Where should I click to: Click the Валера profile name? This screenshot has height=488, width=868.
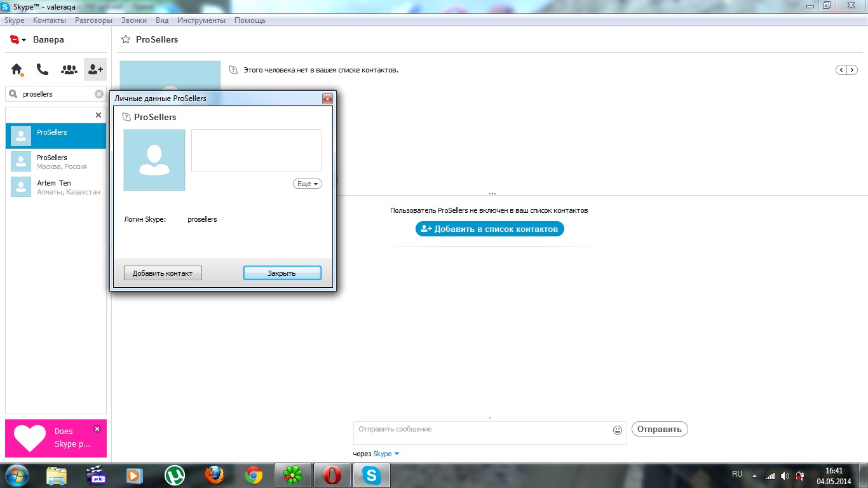[48, 39]
